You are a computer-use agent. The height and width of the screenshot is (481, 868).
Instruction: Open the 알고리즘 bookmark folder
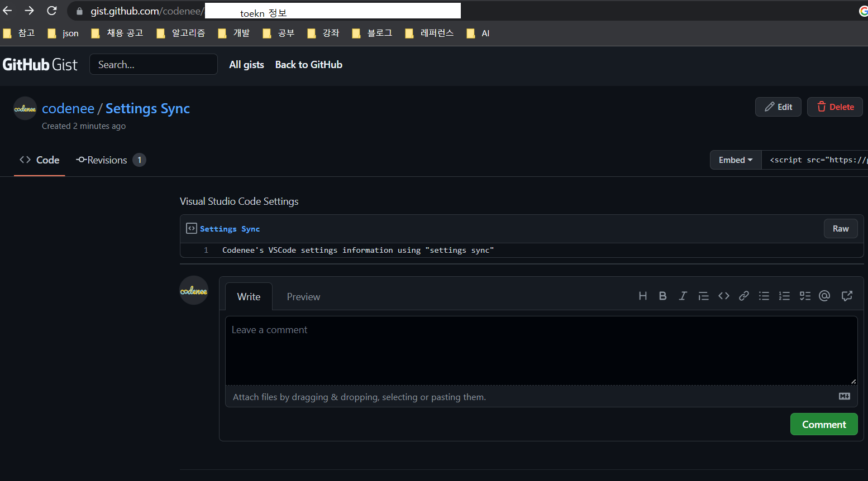click(181, 33)
